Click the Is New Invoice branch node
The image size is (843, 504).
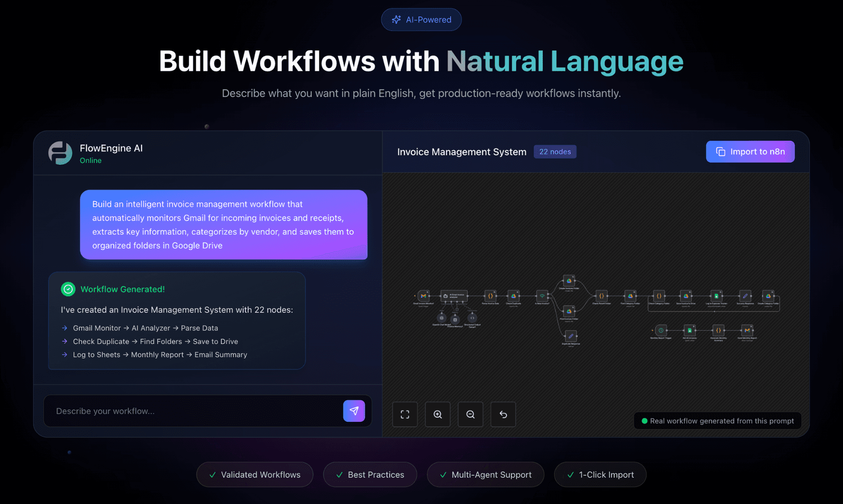click(542, 296)
